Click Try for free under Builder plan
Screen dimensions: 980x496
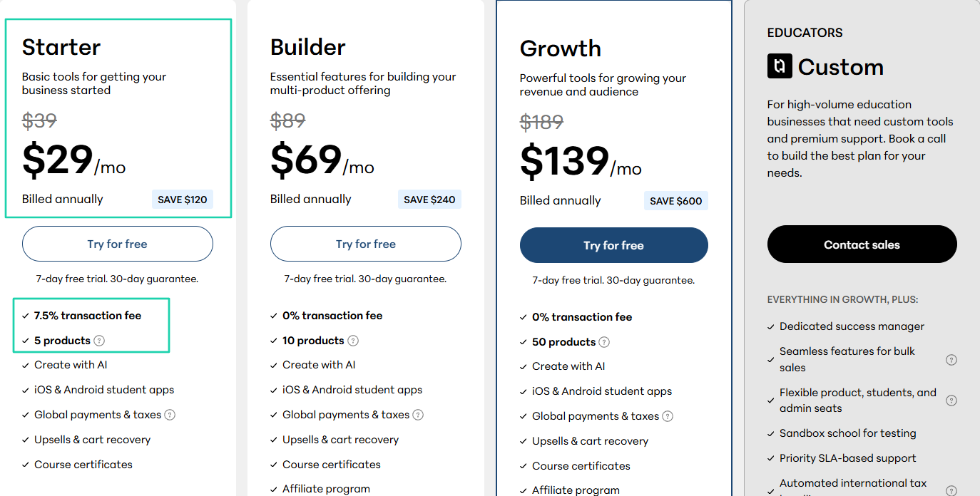[366, 244]
